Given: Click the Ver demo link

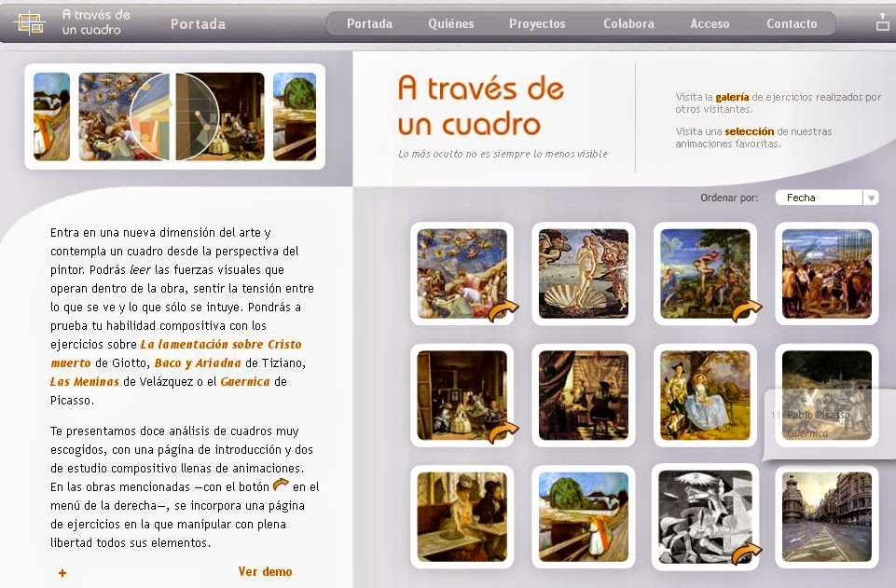Looking at the screenshot, I should [x=265, y=571].
